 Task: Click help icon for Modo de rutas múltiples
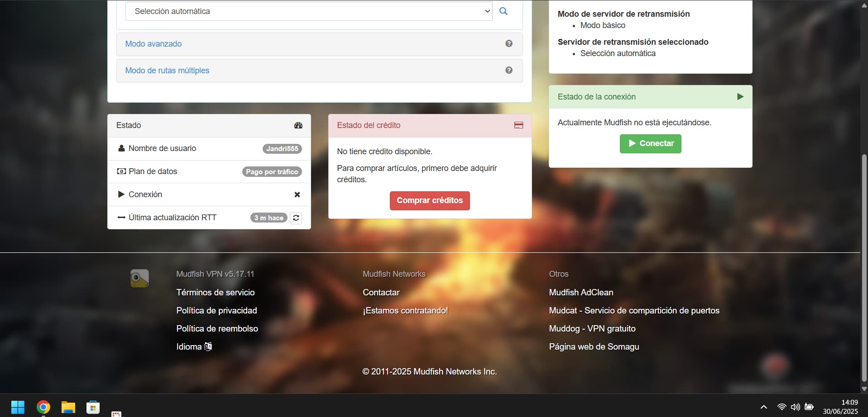coord(509,71)
